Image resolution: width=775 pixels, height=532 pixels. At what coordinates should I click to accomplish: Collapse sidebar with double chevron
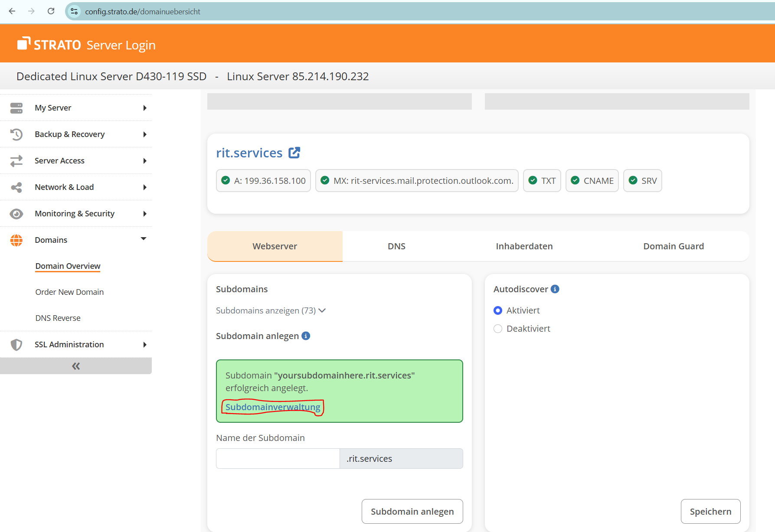(x=76, y=366)
